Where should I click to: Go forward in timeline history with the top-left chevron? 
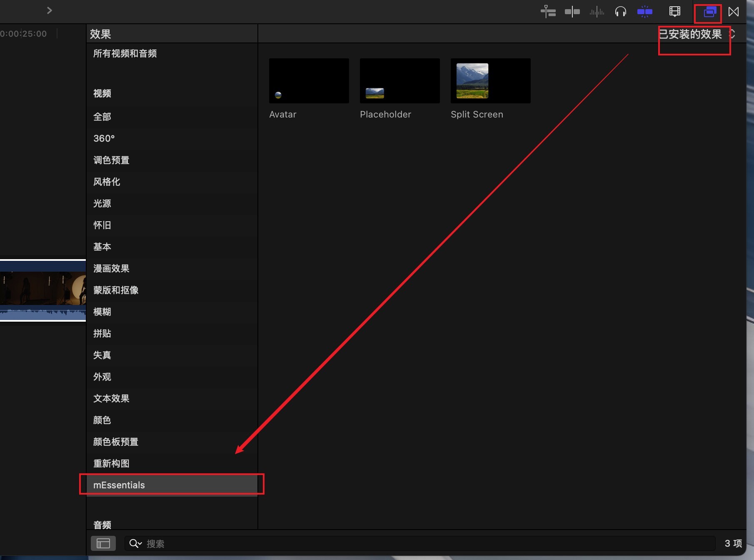tap(50, 10)
